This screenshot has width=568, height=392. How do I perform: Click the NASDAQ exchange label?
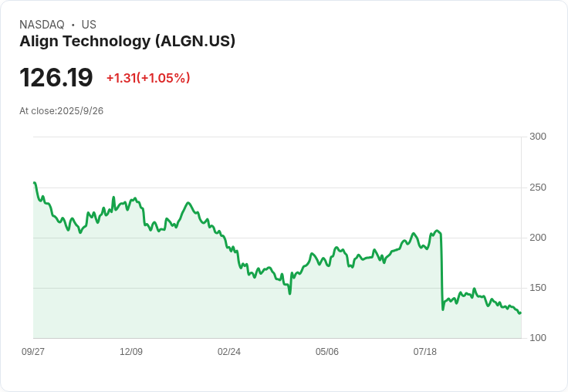(x=42, y=25)
